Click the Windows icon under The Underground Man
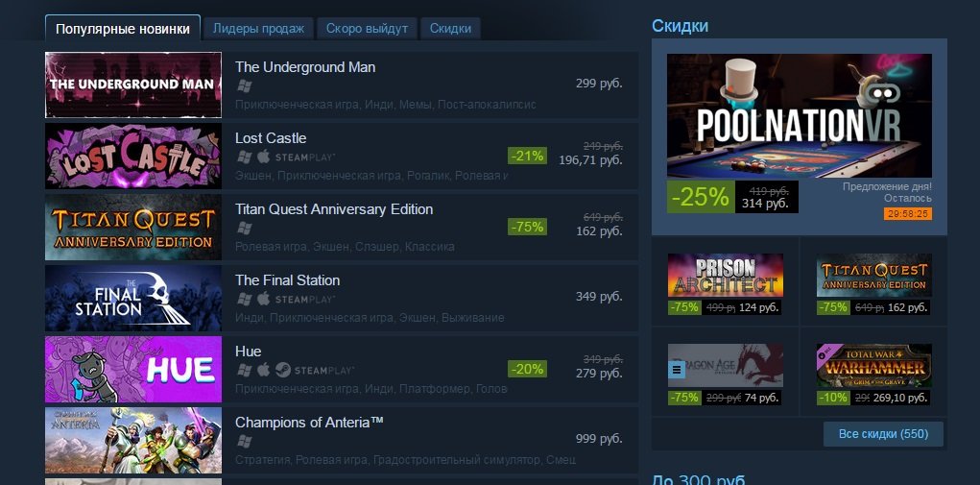 tap(245, 86)
